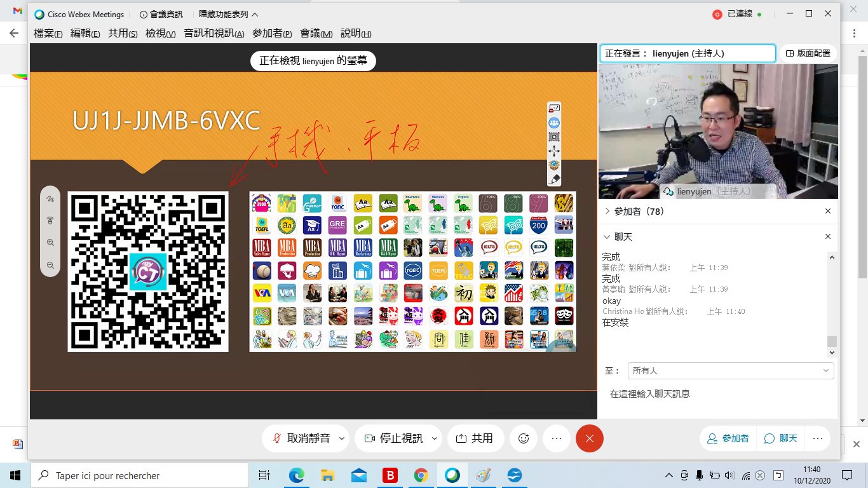Collapse the 聊天 chat section
Viewport: 868px width, 488px height.
607,237
